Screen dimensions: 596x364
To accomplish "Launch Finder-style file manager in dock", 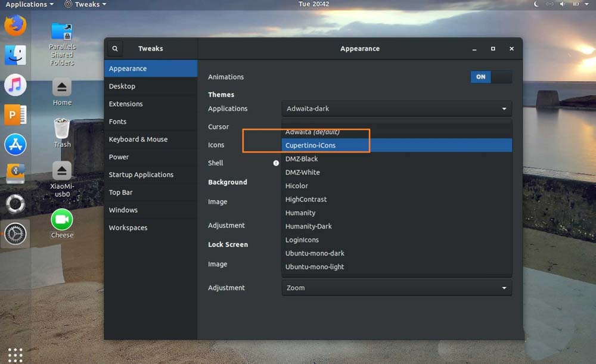I will (x=15, y=55).
